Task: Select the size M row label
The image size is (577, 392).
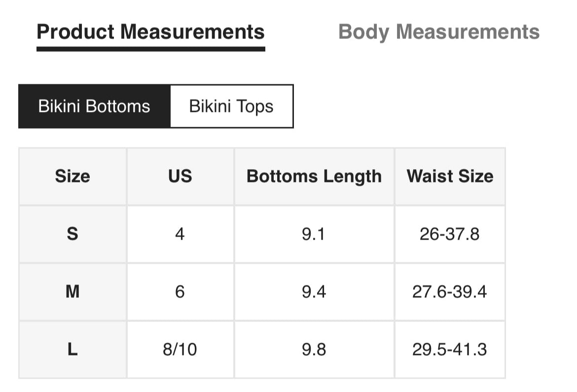Action: [72, 292]
